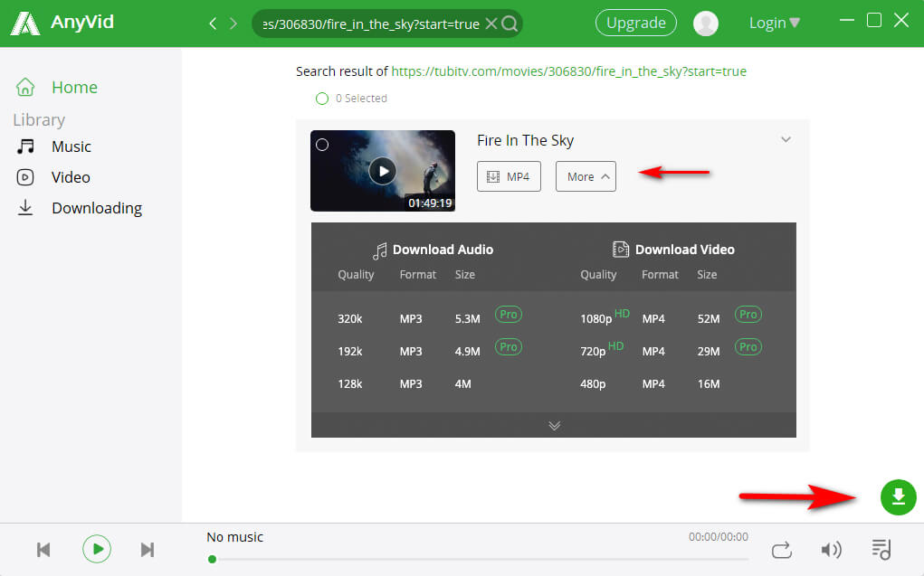Image resolution: width=924 pixels, height=576 pixels.
Task: Open the tubitv search result link
Action: tap(568, 71)
